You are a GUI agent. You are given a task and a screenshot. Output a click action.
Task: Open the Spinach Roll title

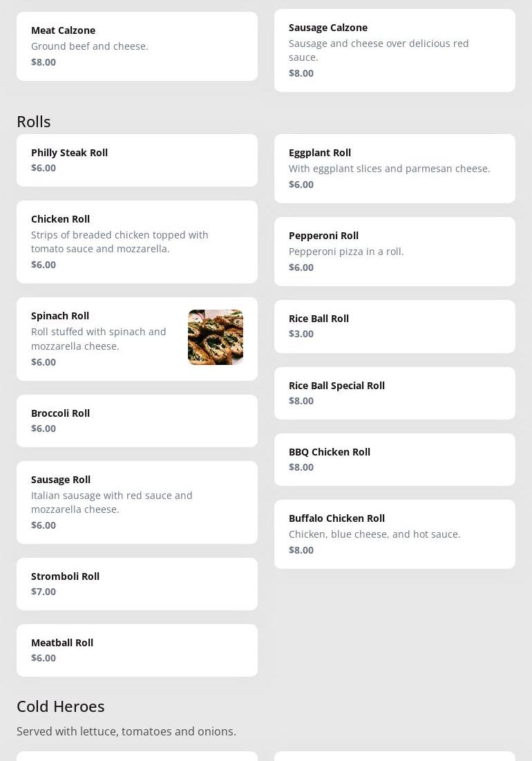pos(60,316)
